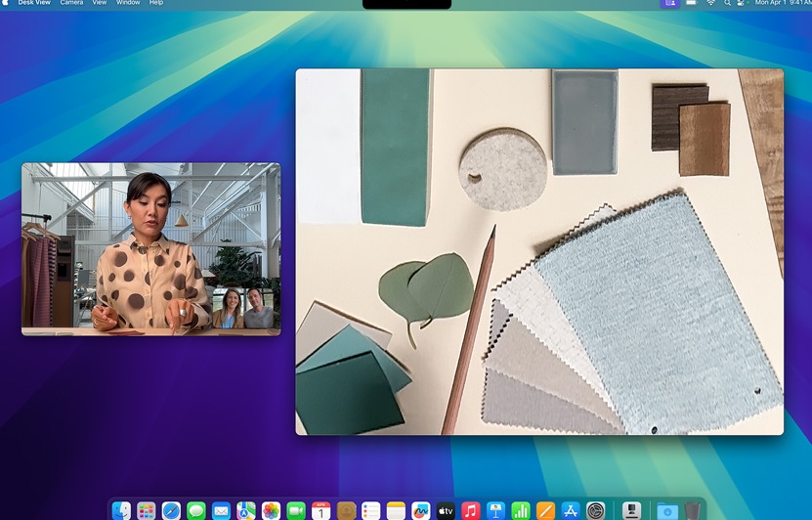Open the Help menu
The height and width of the screenshot is (520, 812).
156,3
